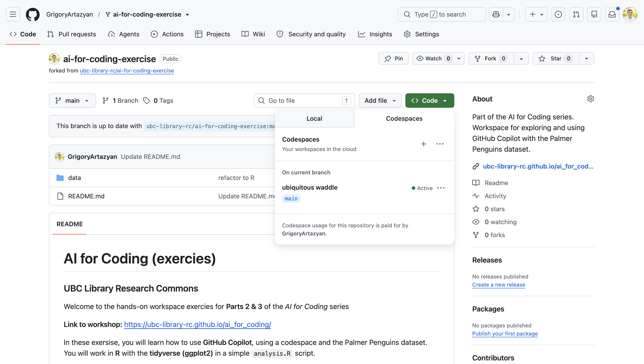The height and width of the screenshot is (364, 644).
Task: Switch to Wiki tab
Action: click(253, 34)
